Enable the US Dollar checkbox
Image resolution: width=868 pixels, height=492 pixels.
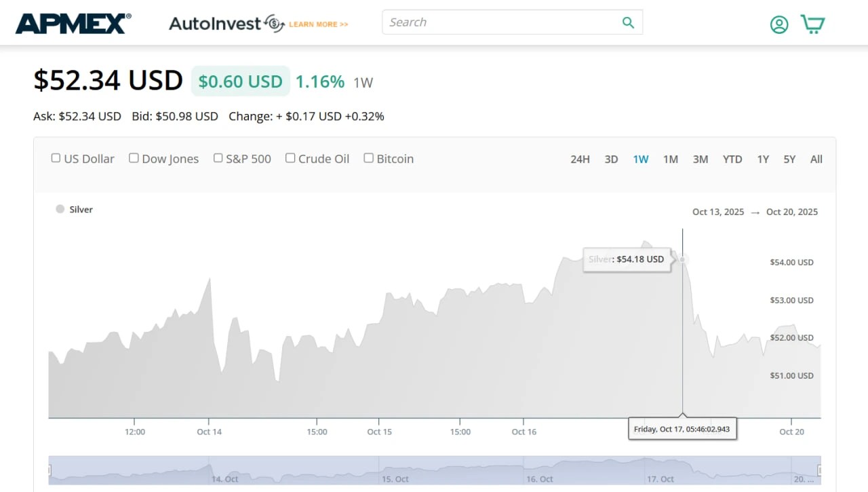tap(56, 158)
